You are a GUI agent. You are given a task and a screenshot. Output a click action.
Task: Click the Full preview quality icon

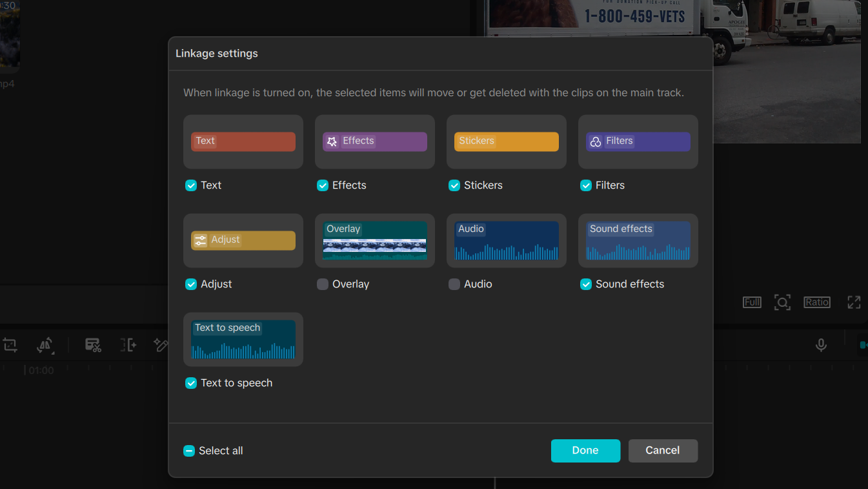(x=752, y=302)
